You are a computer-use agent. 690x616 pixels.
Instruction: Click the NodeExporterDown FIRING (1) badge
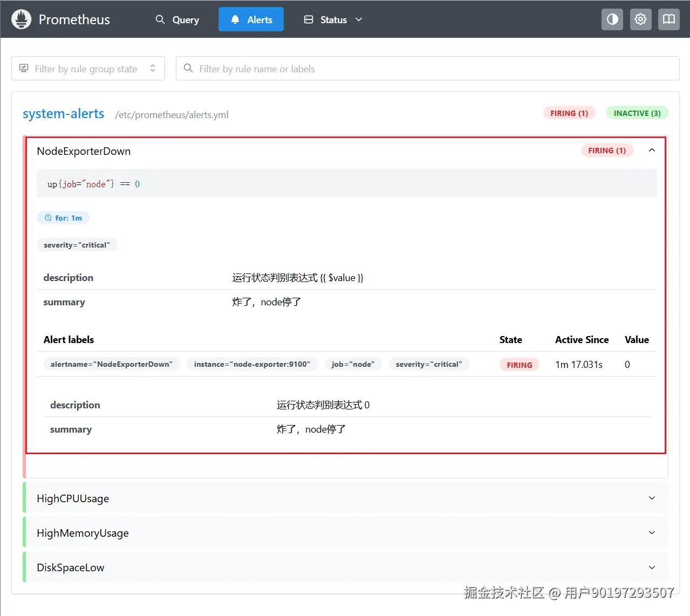click(607, 150)
